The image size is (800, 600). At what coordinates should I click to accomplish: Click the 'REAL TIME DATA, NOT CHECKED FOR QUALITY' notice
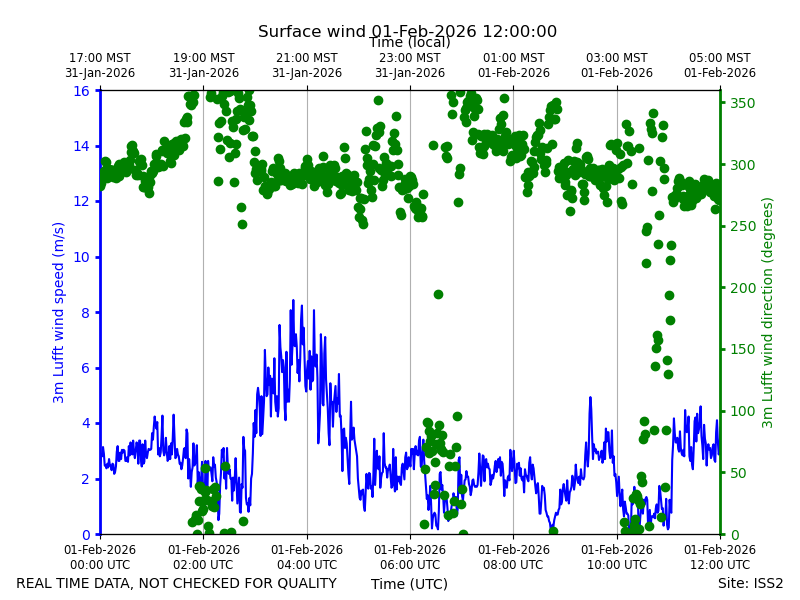tap(177, 583)
